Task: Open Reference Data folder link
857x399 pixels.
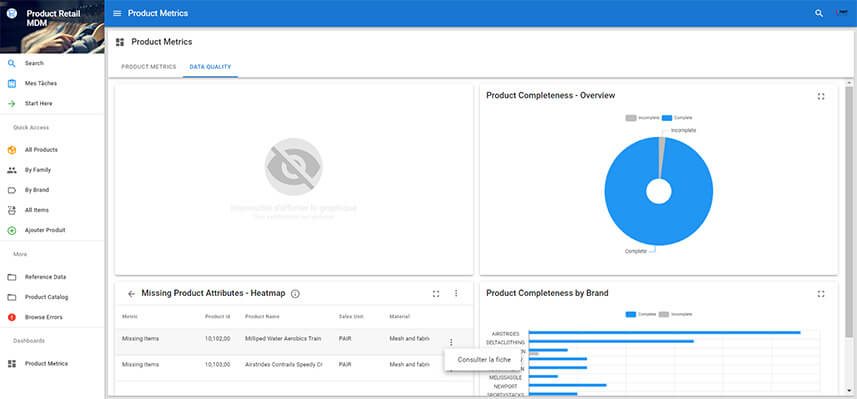Action: (x=45, y=277)
